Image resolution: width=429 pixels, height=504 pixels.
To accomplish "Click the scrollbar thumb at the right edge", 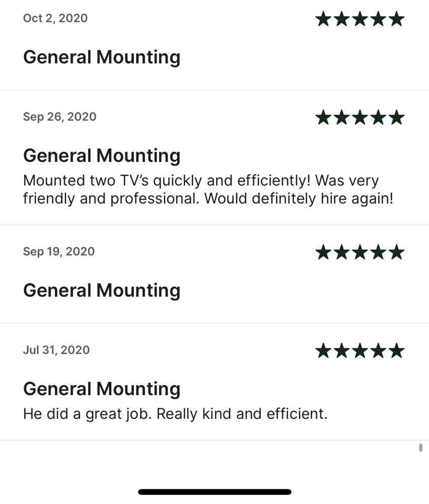I will pos(420,448).
